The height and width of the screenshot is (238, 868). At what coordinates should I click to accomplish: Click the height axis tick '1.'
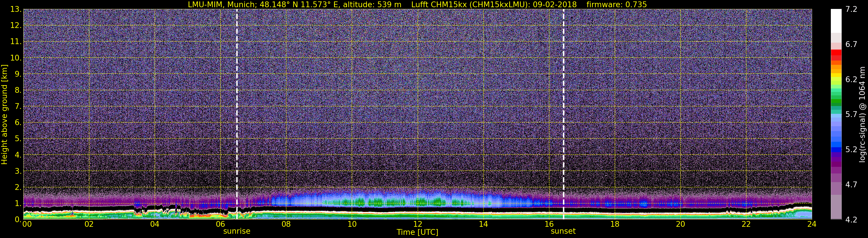[18, 203]
